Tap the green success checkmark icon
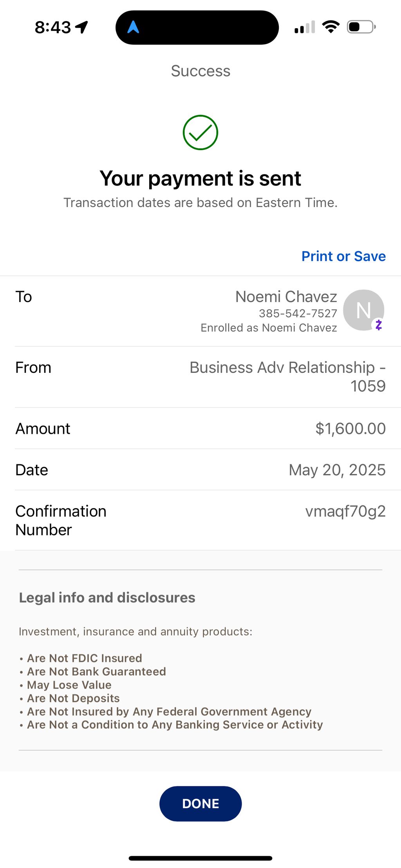 coord(200,132)
